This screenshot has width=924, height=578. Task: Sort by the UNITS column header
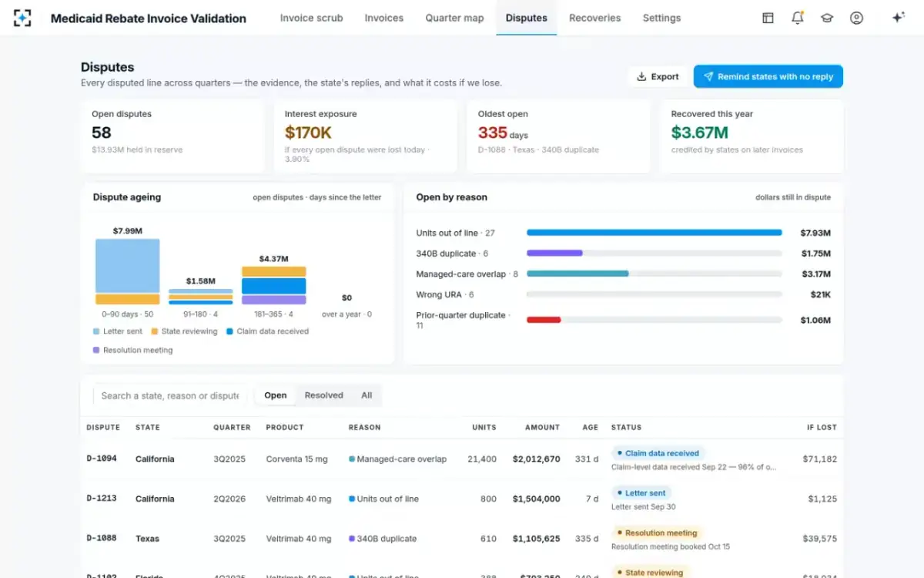click(x=484, y=427)
